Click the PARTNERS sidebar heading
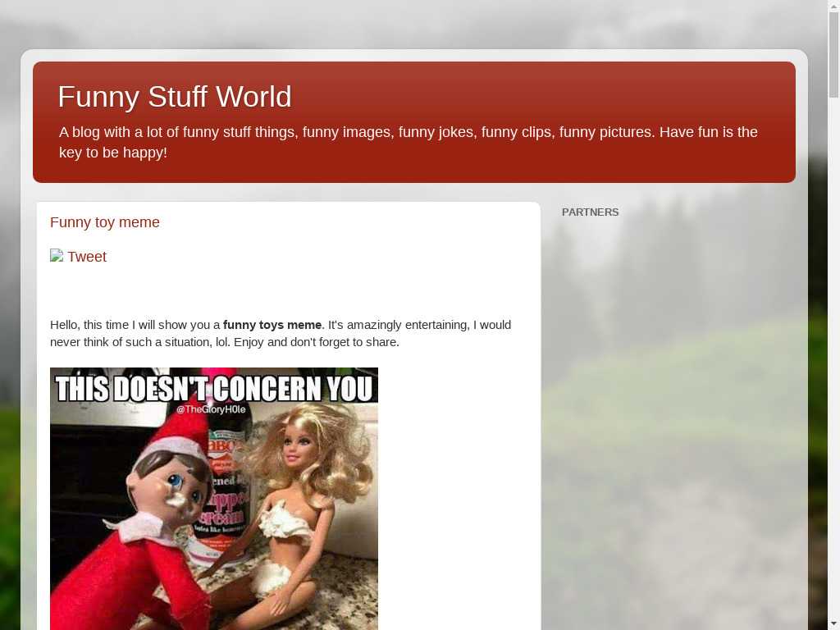840x630 pixels. (590, 212)
